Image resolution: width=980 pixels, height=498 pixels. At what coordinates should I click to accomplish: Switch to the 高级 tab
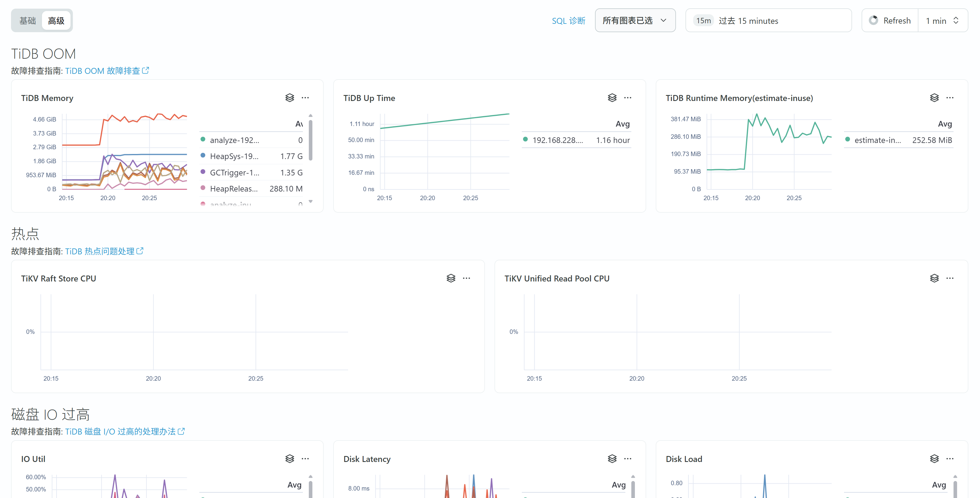[56, 21]
